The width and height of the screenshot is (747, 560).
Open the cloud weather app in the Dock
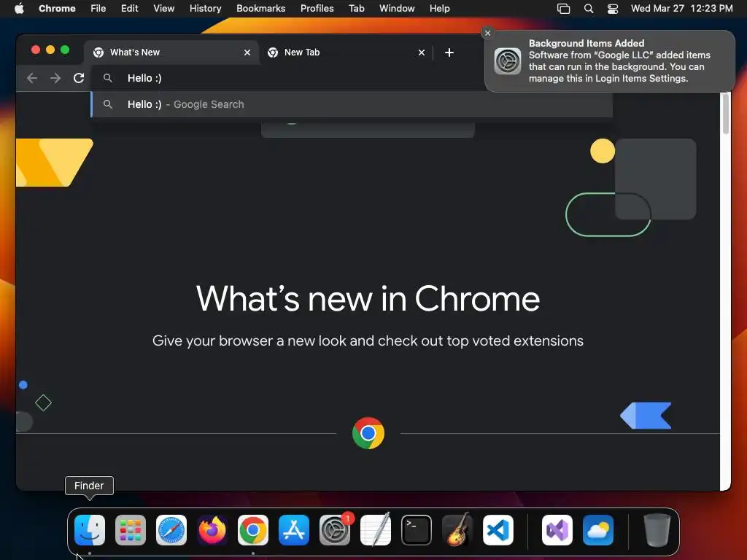tap(598, 530)
